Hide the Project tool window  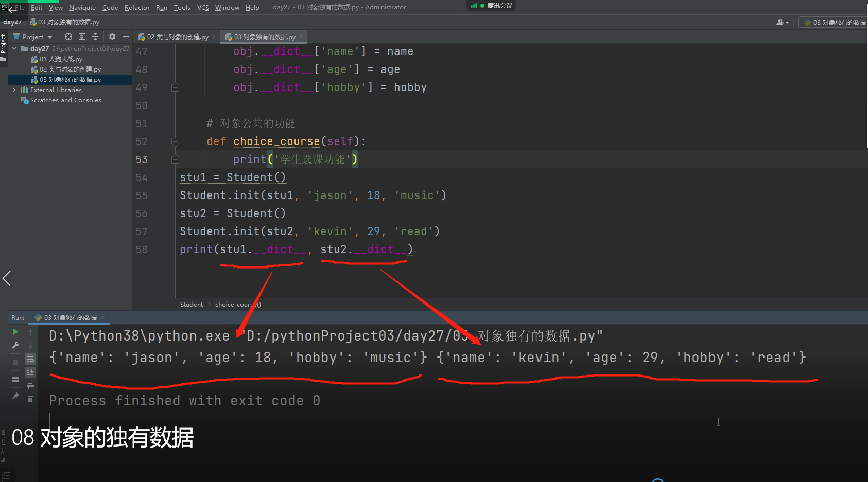click(126, 37)
